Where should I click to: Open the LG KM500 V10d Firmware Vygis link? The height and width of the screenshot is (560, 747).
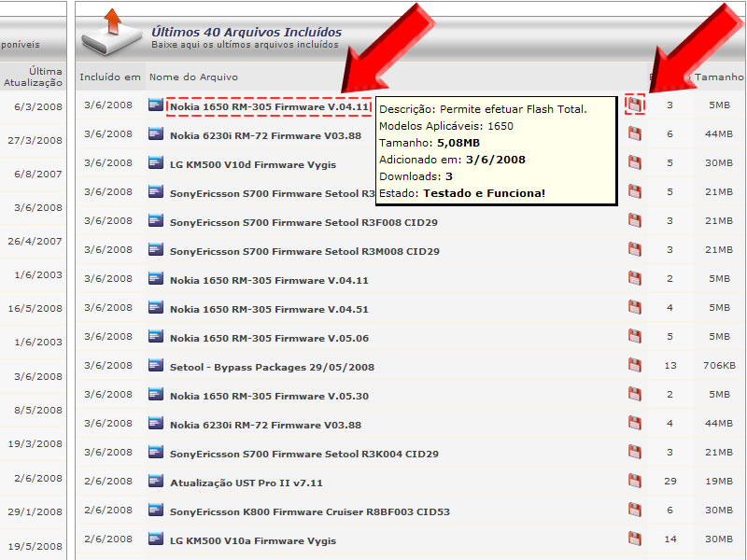[x=253, y=165]
